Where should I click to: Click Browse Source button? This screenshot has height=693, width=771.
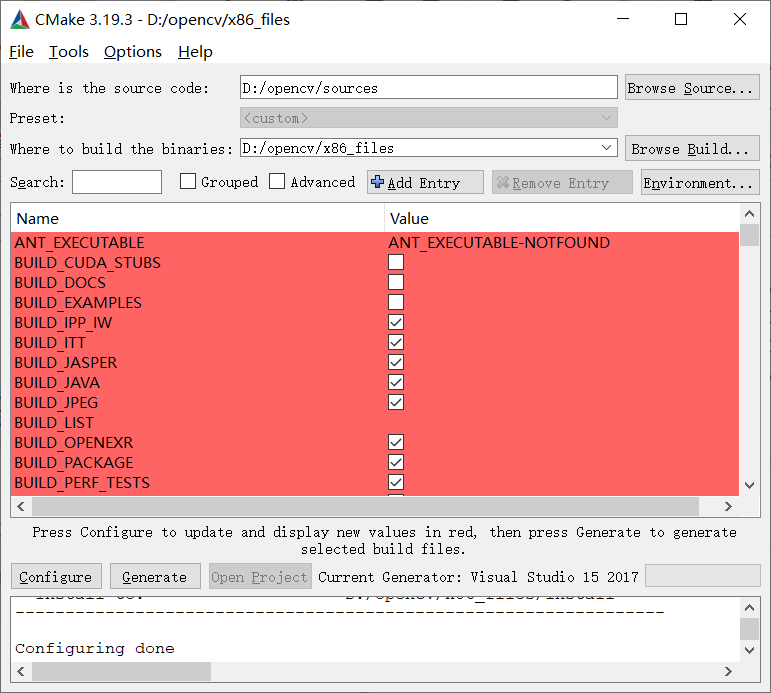click(692, 88)
